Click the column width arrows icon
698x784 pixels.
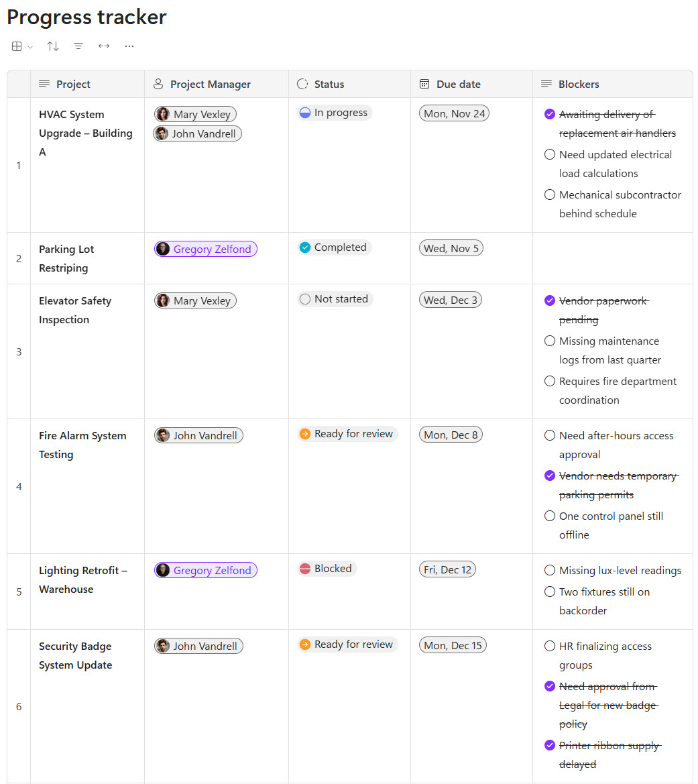pyautogui.click(x=104, y=46)
